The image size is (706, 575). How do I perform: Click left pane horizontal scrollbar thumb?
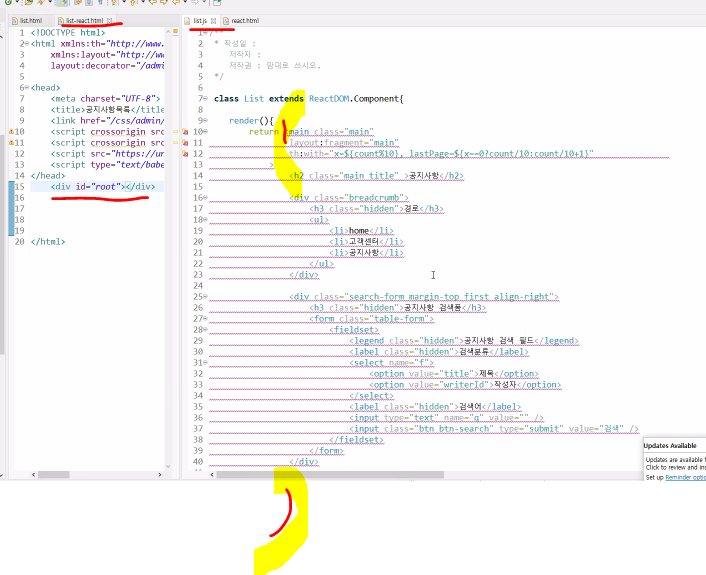pos(54,475)
